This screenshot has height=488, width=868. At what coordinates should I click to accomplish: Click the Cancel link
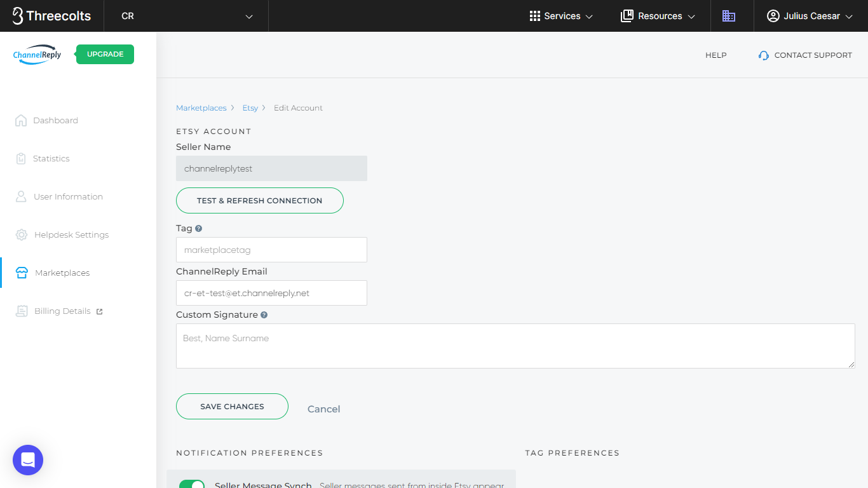tap(323, 409)
